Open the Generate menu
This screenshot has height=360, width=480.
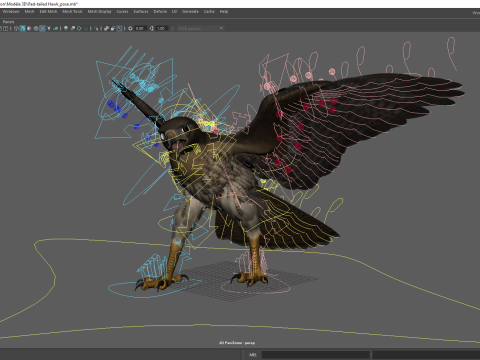click(x=190, y=12)
